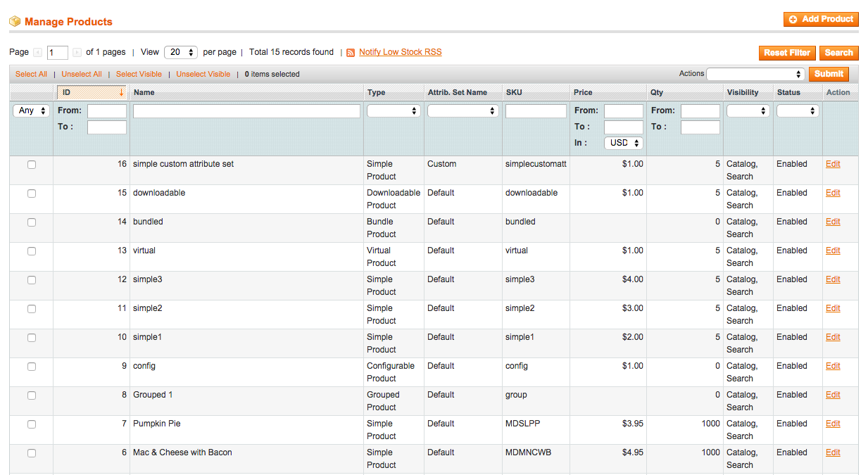Select the simple3 row checkbox
This screenshot has height=475, width=868.
tap(32, 280)
